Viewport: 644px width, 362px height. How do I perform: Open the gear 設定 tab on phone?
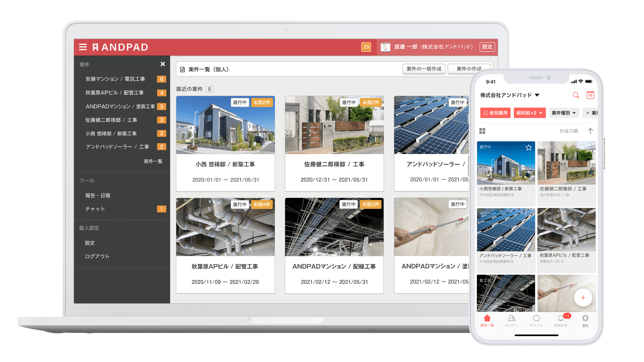pyautogui.click(x=585, y=320)
